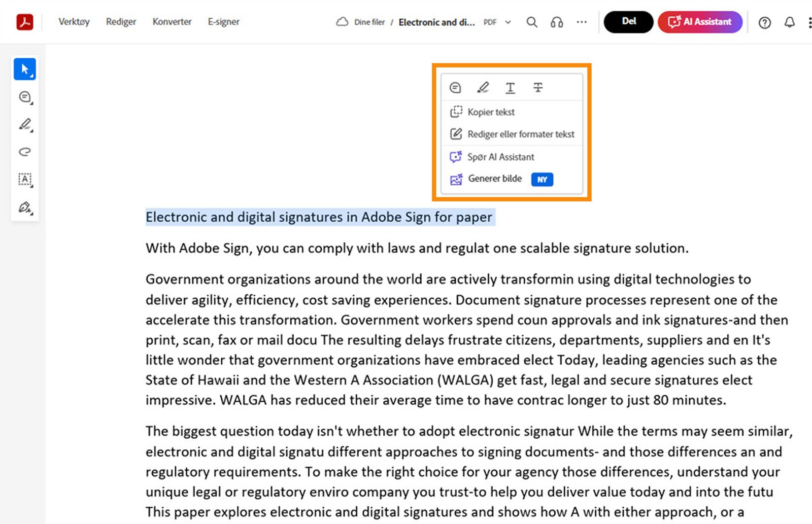Underline selected text from floating toolbar

pyautogui.click(x=510, y=88)
